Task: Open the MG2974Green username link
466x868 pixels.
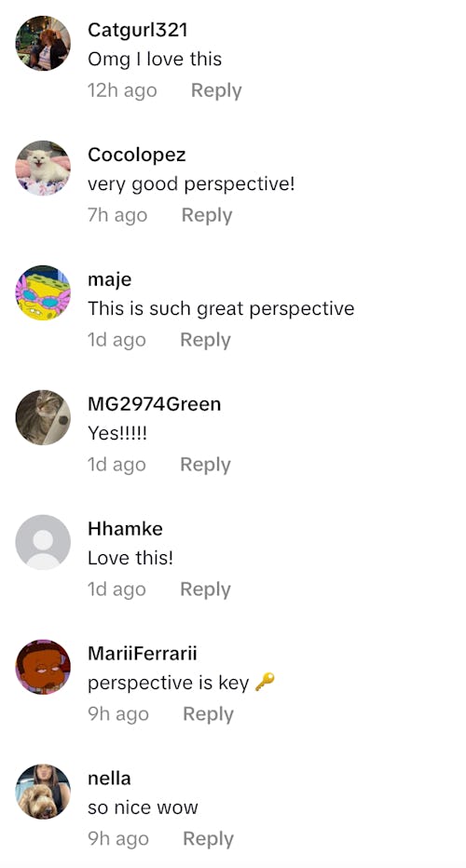Action: pos(154,404)
